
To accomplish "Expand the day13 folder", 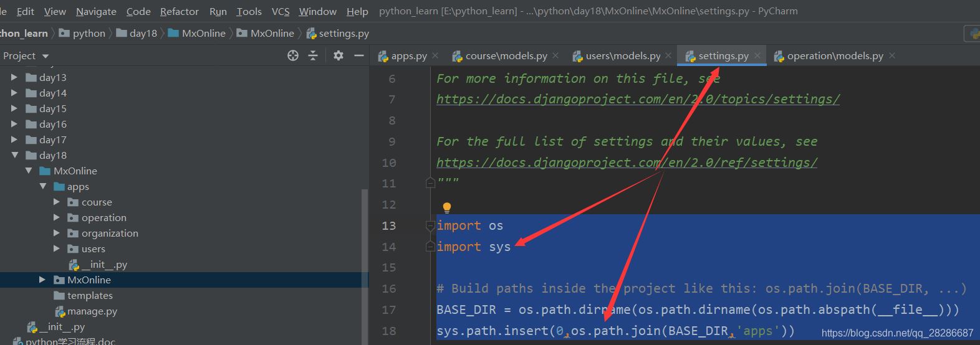I will pyautogui.click(x=14, y=78).
